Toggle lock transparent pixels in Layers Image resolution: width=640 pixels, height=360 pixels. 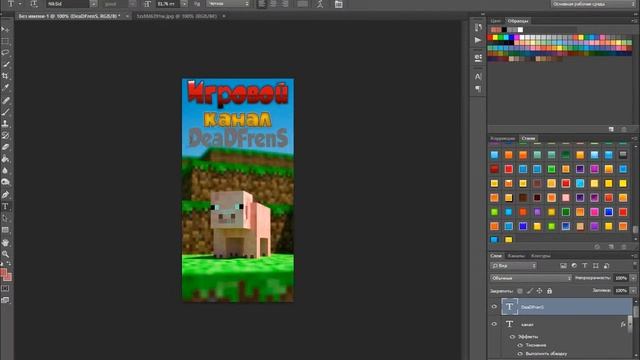click(520, 291)
